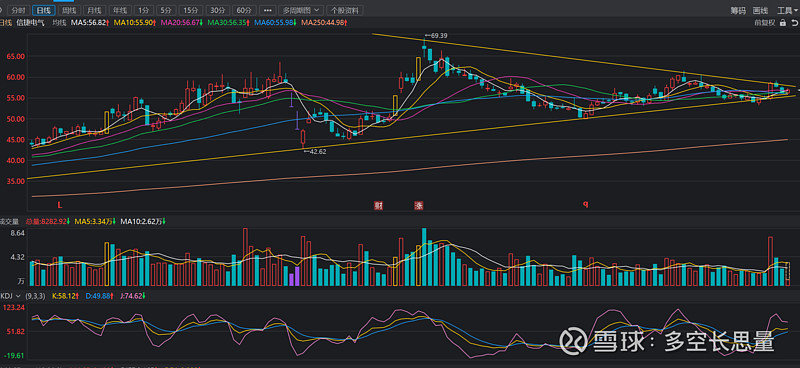800x368 pixels.
Task: Select the 30分 period button
Action: click(217, 10)
